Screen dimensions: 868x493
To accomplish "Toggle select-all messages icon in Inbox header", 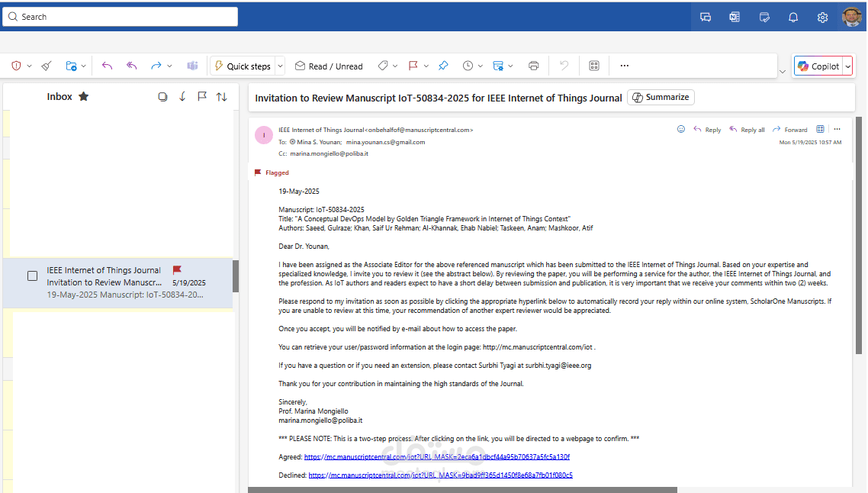I will (162, 97).
